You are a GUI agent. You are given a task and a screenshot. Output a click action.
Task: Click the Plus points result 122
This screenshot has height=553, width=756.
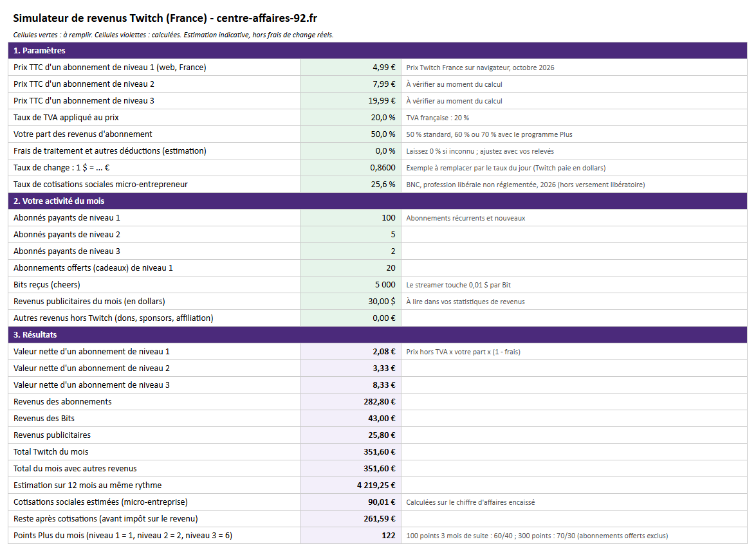coord(351,535)
